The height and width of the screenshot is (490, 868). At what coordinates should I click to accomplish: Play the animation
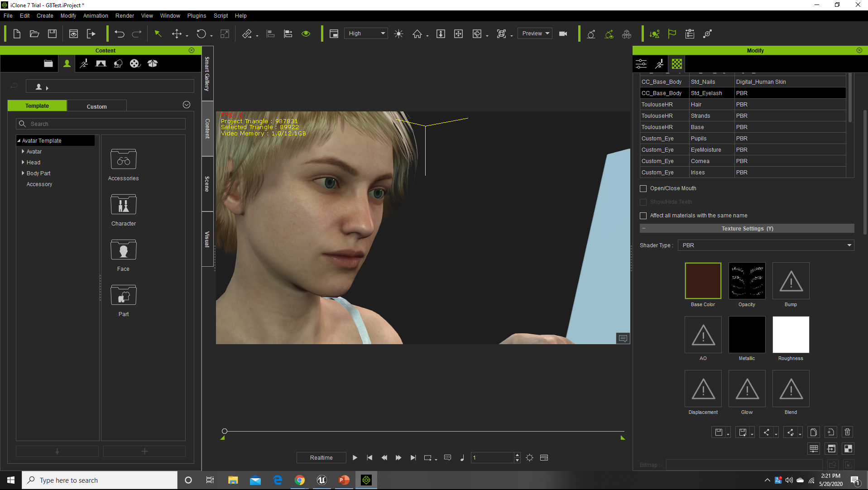[x=355, y=458]
